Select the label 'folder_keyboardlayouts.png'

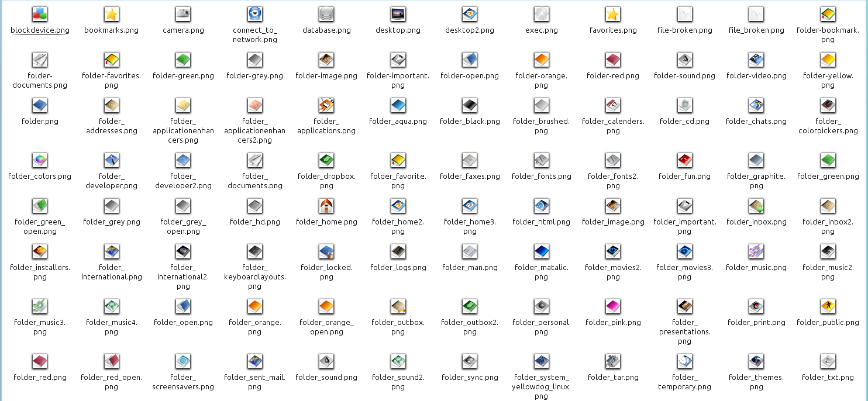(255, 277)
